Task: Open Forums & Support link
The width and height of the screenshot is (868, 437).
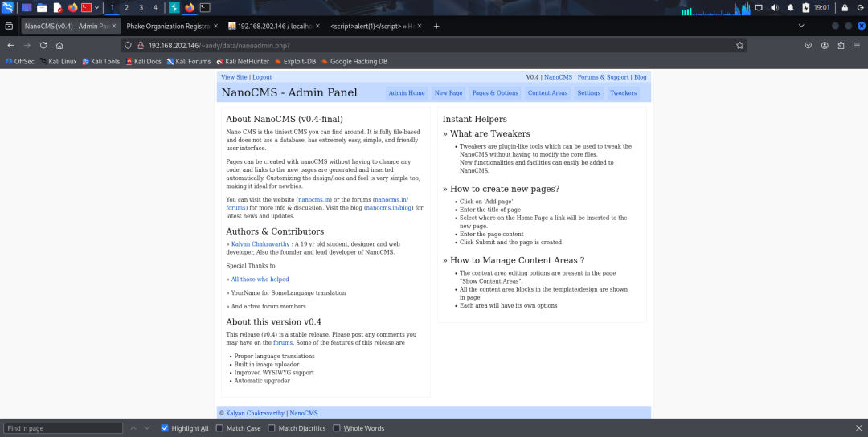Action: click(x=603, y=77)
